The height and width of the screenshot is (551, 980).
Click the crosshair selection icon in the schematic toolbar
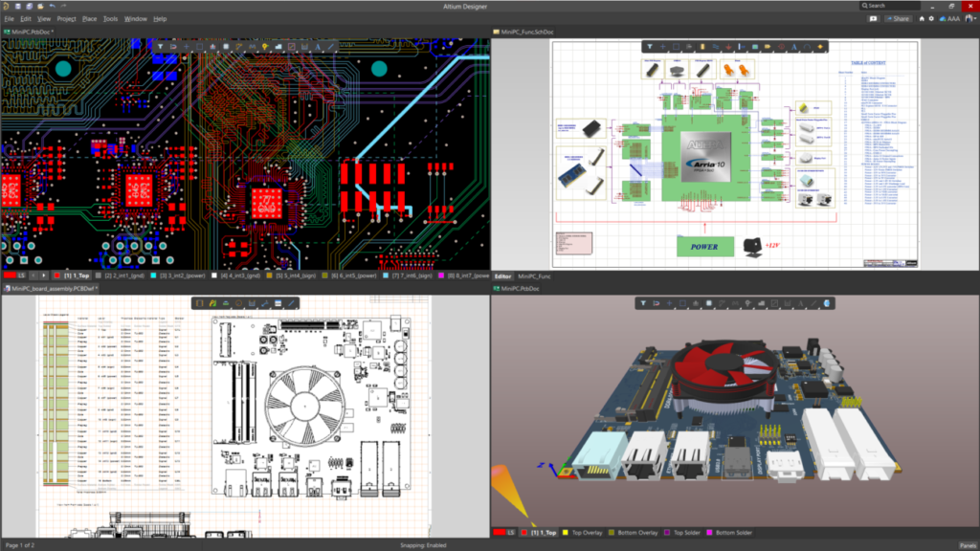click(663, 46)
